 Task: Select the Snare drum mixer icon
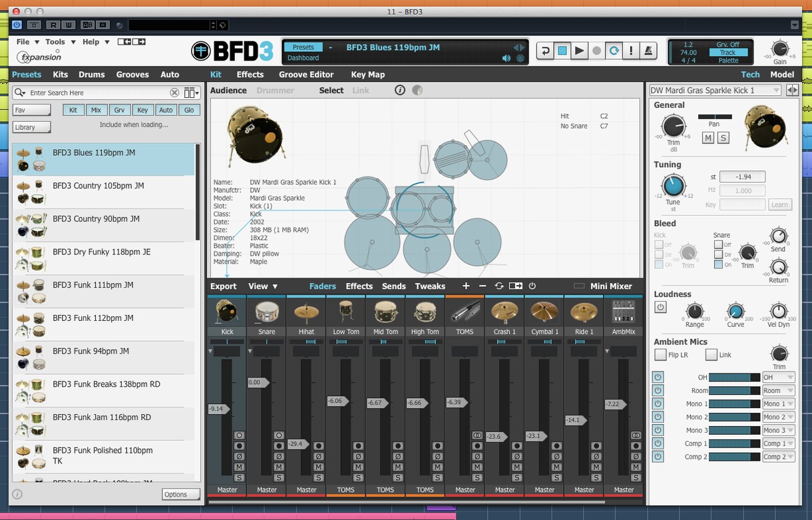[266, 312]
